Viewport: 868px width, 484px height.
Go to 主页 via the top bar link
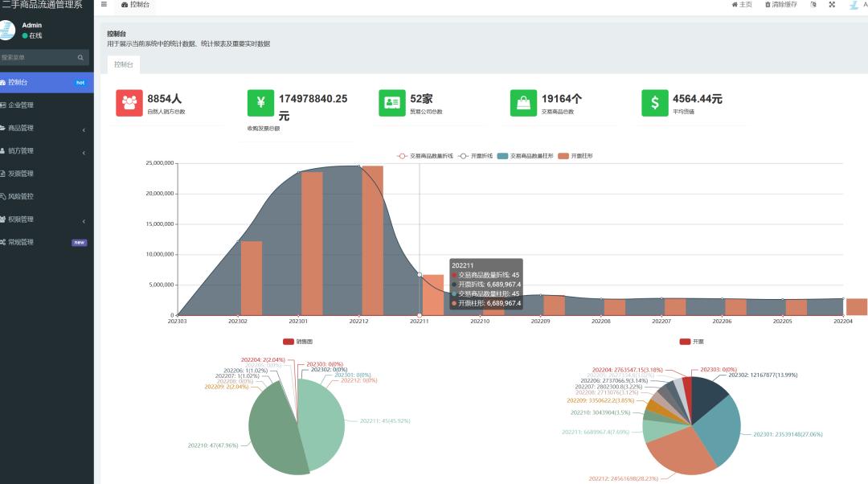[x=742, y=5]
